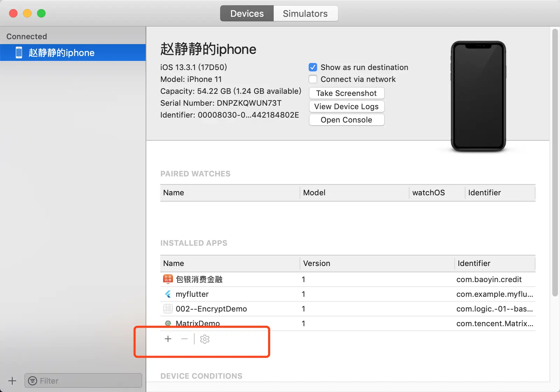The image size is (560, 392).
Task: Click View Device Logs button
Action: click(x=346, y=106)
